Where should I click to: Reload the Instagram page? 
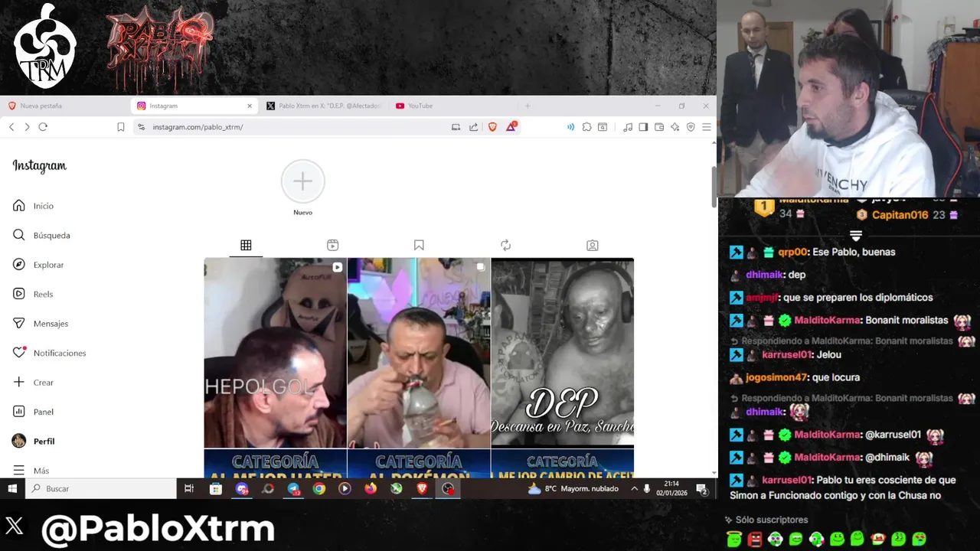[x=43, y=127]
